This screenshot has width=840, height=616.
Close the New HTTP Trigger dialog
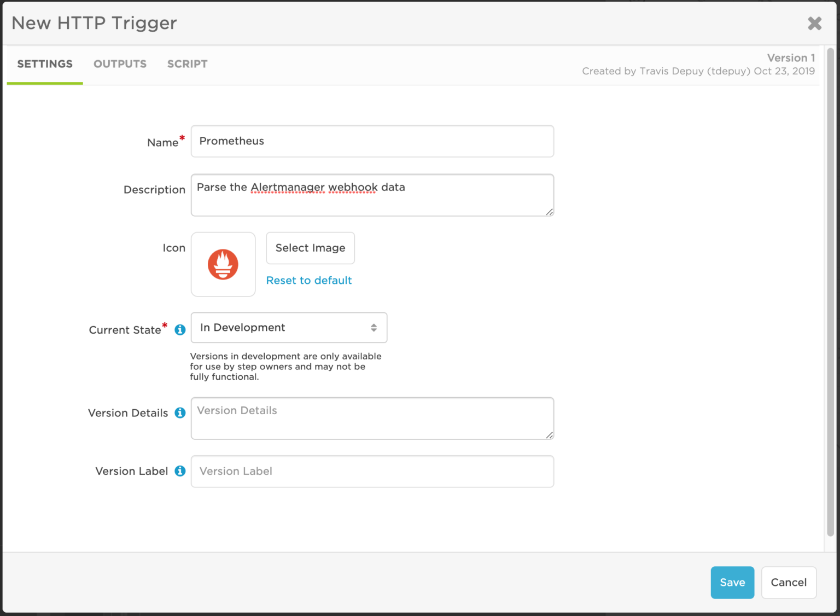tap(814, 23)
